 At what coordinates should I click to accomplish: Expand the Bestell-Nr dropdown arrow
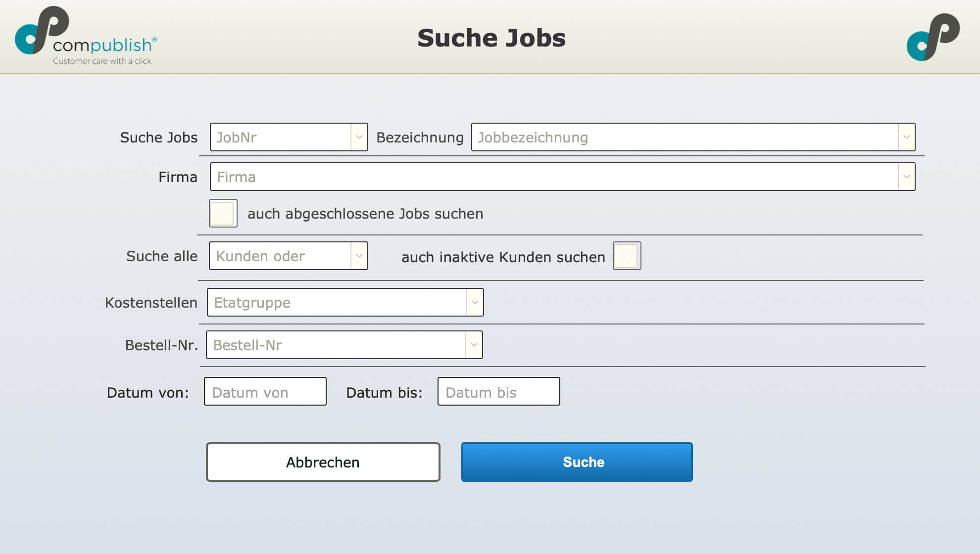point(474,345)
